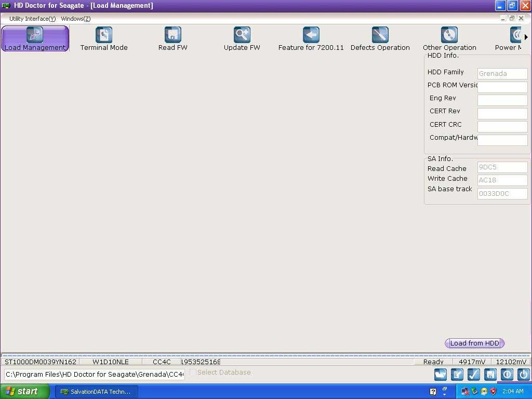
Task: Click SalvationDATA Techn... taskbar button
Action: 96,392
